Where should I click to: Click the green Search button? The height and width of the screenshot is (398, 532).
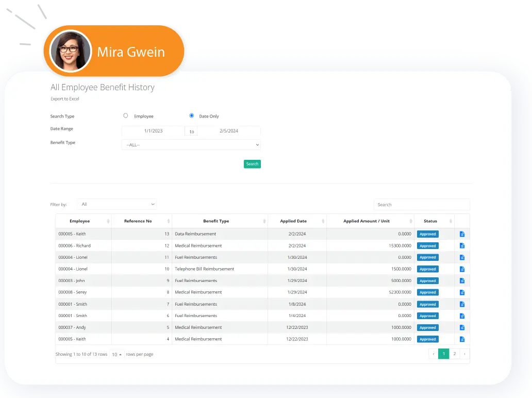pyautogui.click(x=252, y=164)
